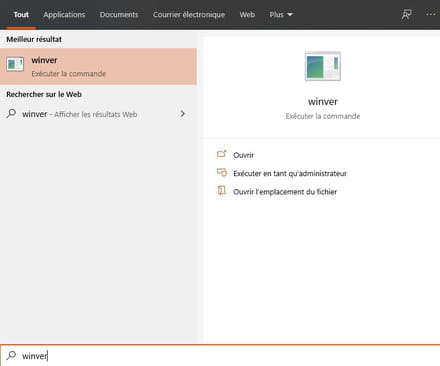The image size is (440, 366).
Task: Switch to the Documents tab
Action: pyautogui.click(x=119, y=15)
